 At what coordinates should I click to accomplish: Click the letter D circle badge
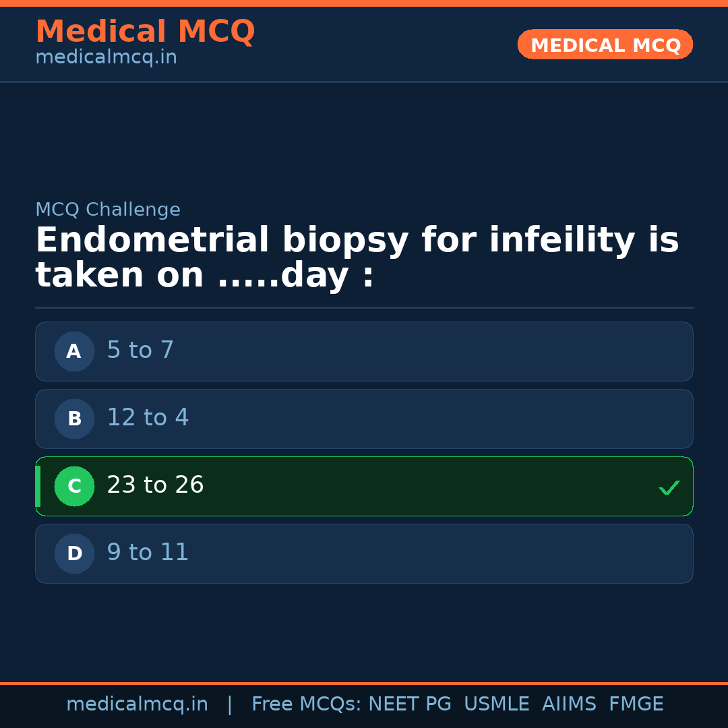[x=74, y=553]
